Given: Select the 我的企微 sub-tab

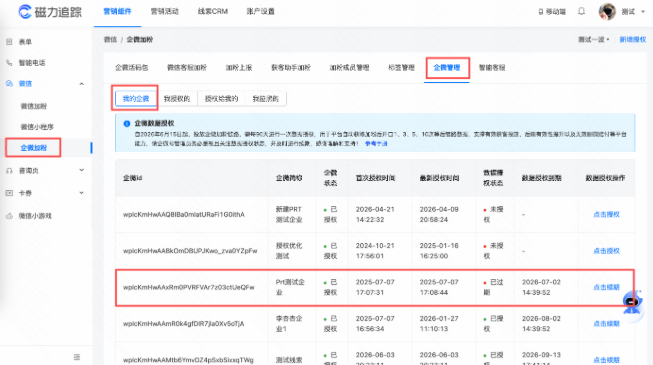Looking at the screenshot, I should pyautogui.click(x=136, y=99).
